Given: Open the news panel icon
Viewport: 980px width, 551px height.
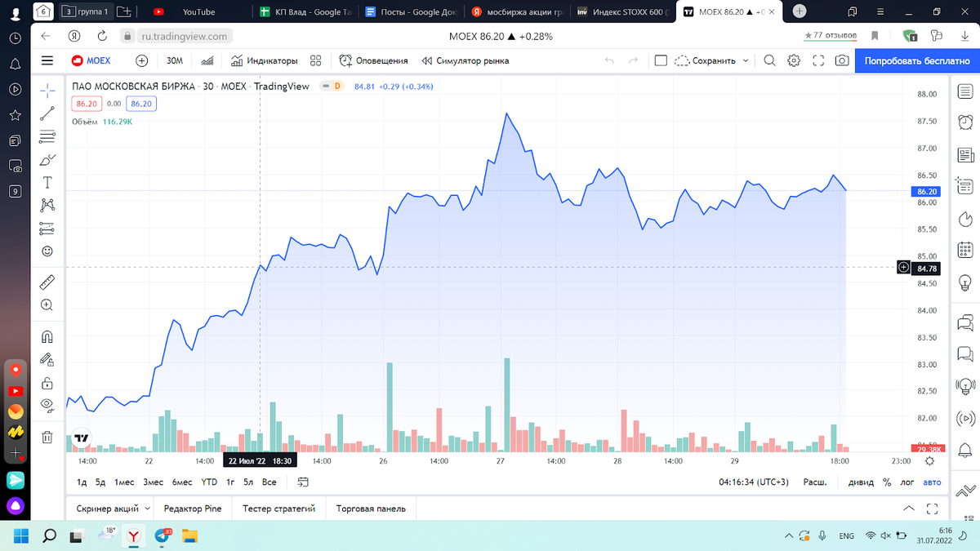Looking at the screenshot, I should pyautogui.click(x=966, y=154).
